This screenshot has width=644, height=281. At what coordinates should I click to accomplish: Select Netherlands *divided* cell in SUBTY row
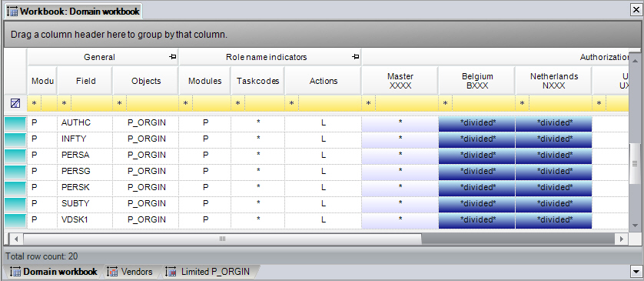tap(553, 203)
